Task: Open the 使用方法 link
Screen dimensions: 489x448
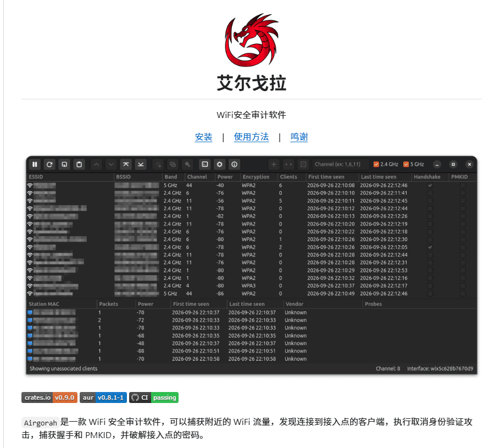Action: tap(251, 137)
